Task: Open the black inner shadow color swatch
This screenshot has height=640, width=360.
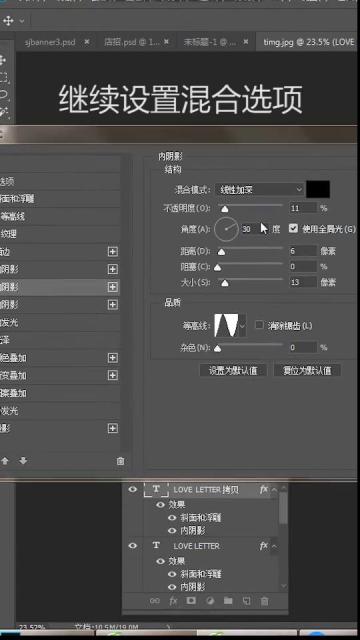Action: 318,189
